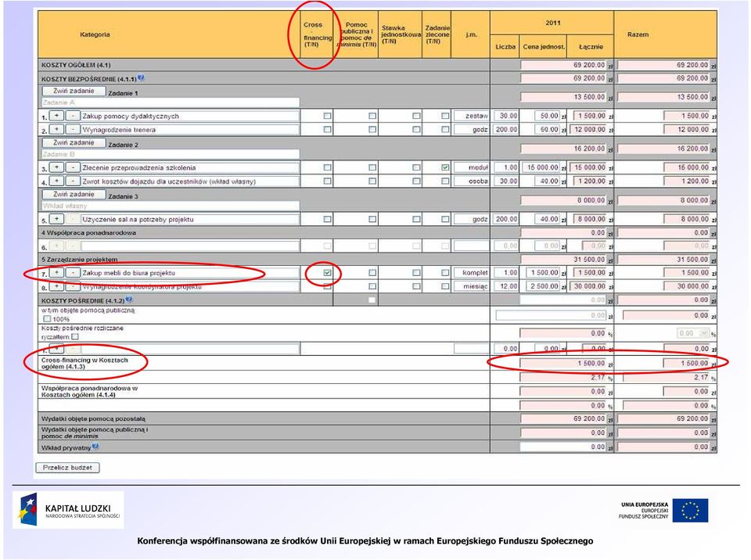Image resolution: width=751 pixels, height=560 pixels.
Task: Edit unit price 2 500,00 for koordynatora
Action: coord(543,286)
